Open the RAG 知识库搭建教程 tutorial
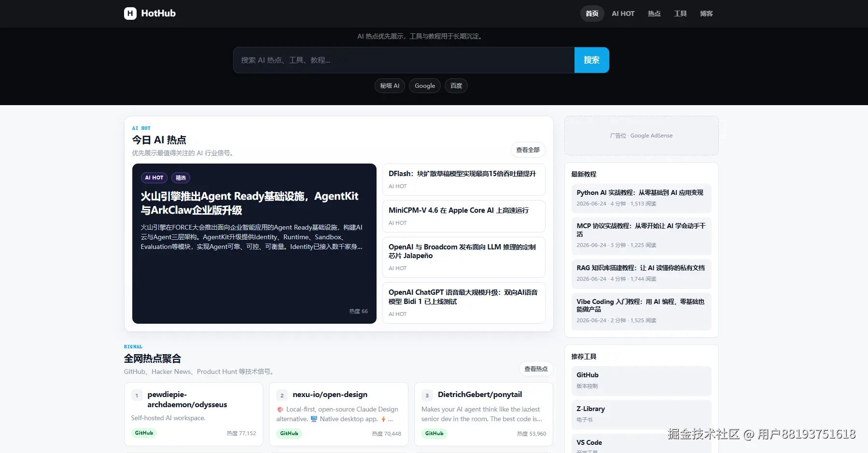Image resolution: width=868 pixels, height=453 pixels. [x=641, y=274]
